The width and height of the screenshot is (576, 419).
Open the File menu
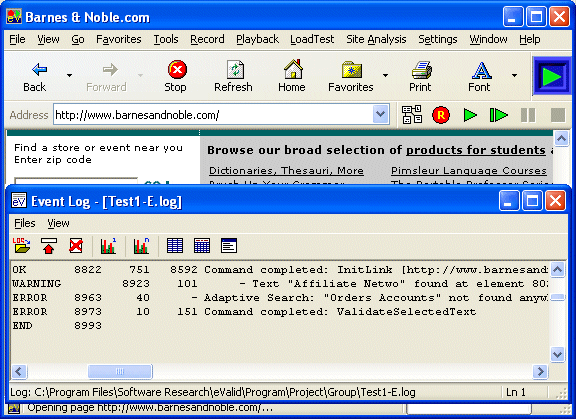tap(17, 39)
